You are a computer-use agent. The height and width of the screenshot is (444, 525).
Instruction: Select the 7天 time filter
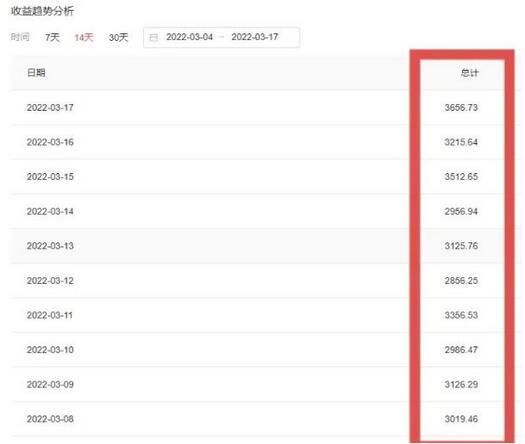(x=52, y=37)
